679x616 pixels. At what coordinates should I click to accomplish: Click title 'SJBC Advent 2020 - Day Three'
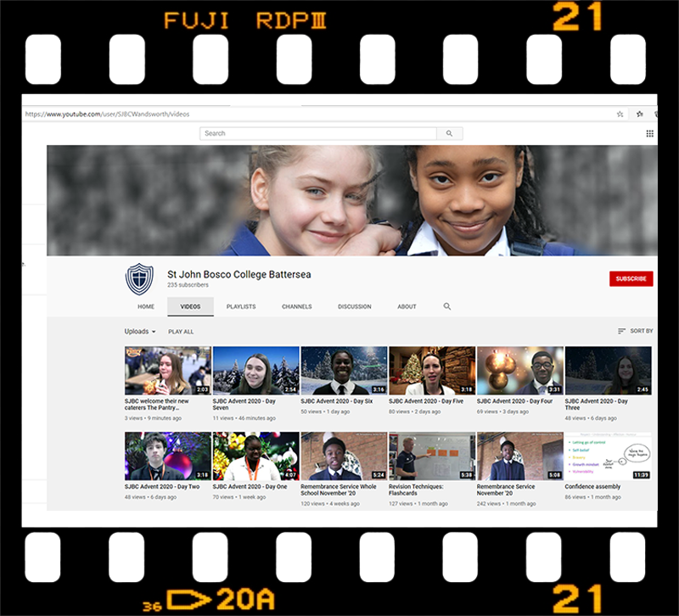click(x=597, y=405)
